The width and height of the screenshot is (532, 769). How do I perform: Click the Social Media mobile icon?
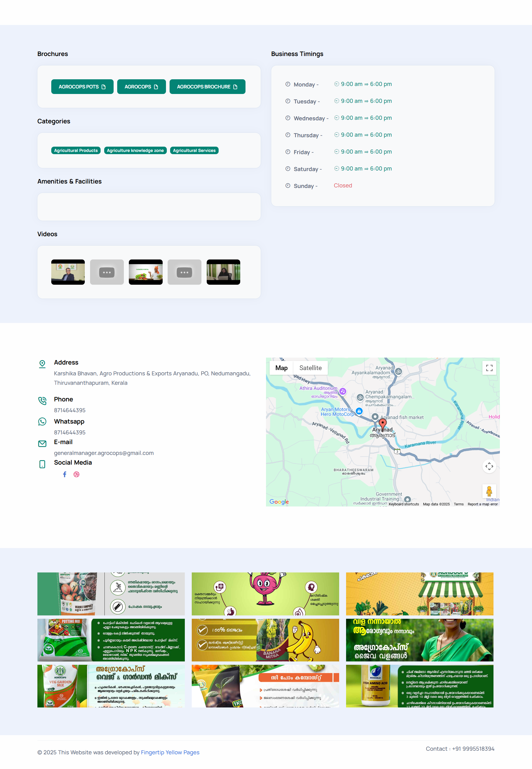coord(42,464)
